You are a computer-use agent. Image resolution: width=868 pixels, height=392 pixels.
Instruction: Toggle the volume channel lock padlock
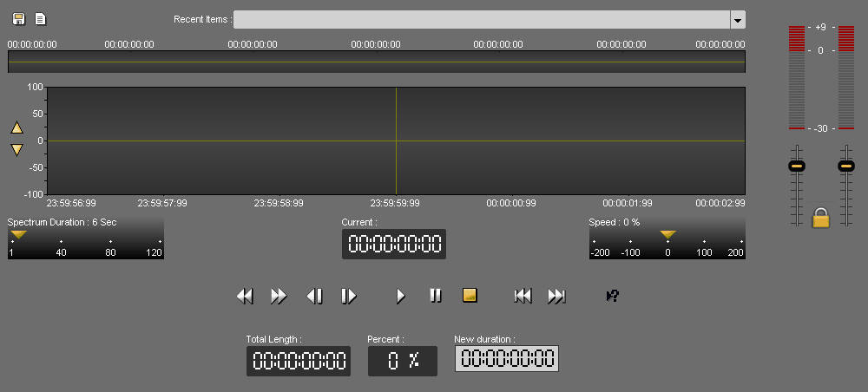point(820,218)
